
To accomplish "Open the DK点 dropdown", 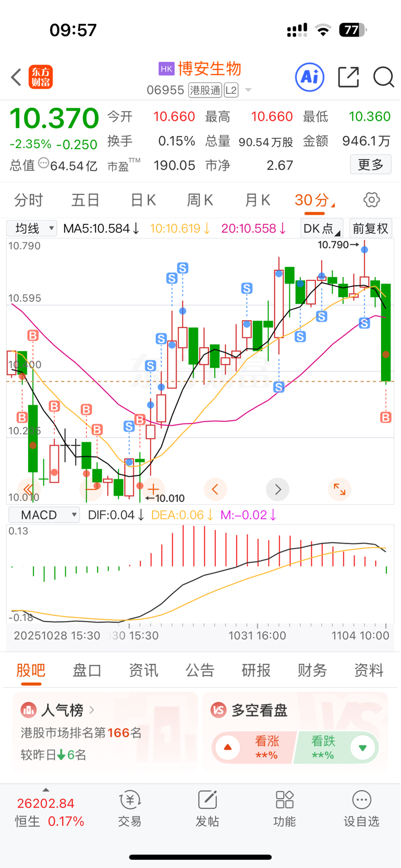I will coord(322,228).
